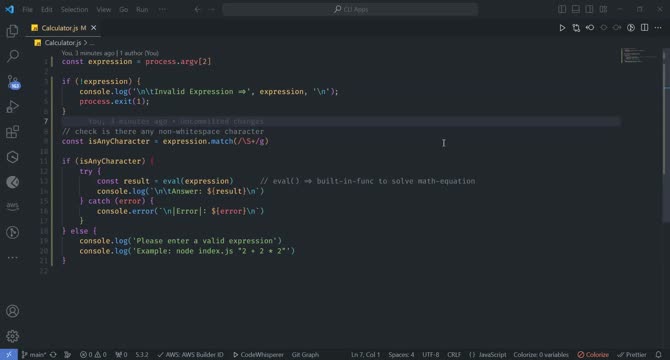Click Ln 7, Col 1 go-to-line indicator
Screen dimensions: 670x360
pyautogui.click(x=365, y=354)
